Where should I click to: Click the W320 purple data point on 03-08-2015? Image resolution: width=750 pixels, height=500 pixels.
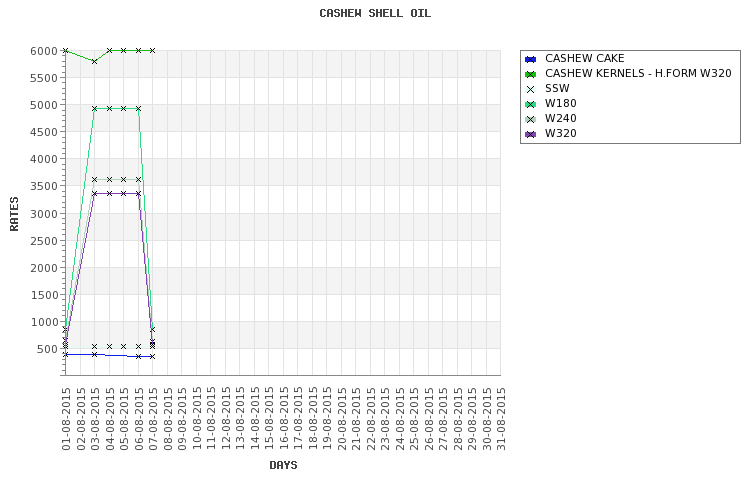tap(95, 193)
